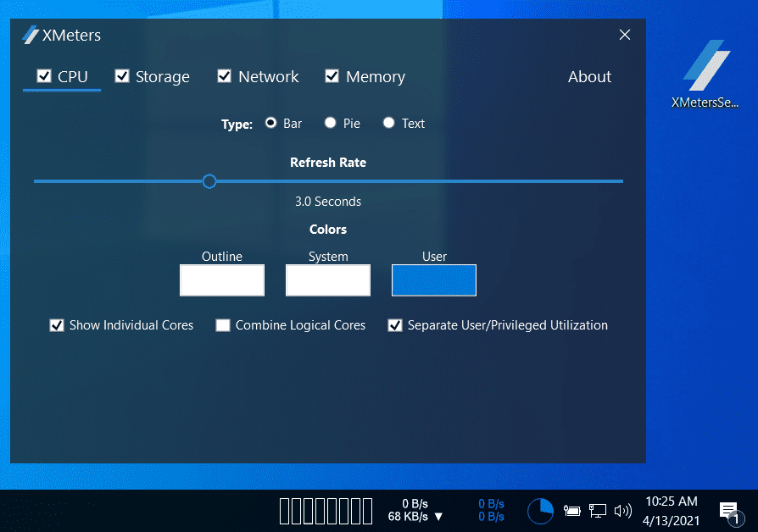This screenshot has height=532, width=758.
Task: Switch to the Memory tab
Action: pos(376,77)
